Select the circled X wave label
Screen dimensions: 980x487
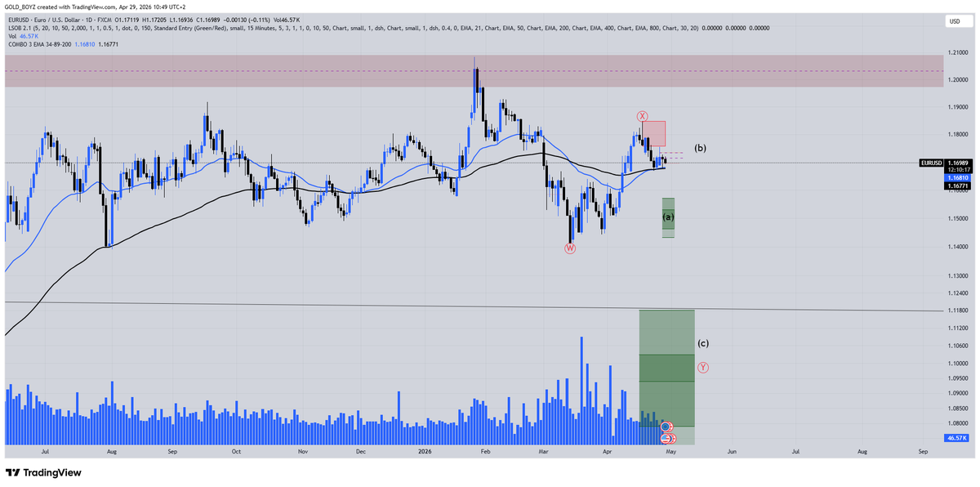643,117
